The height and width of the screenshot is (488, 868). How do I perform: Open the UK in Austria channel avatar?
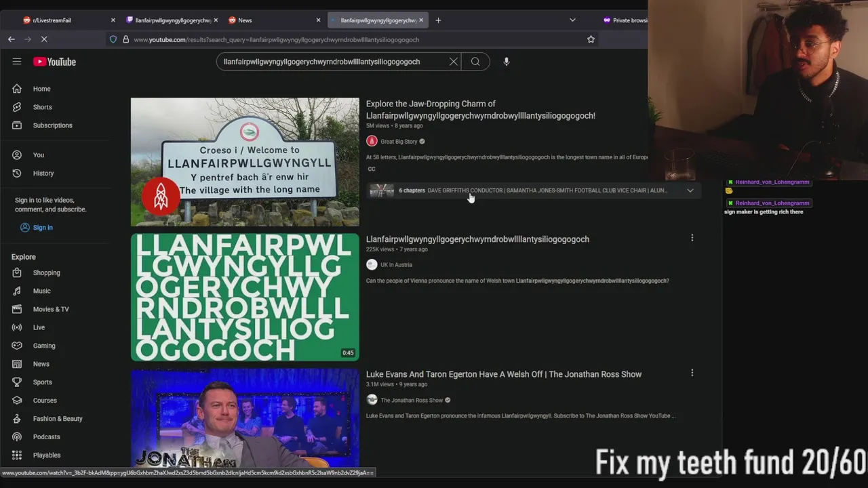[x=372, y=265]
